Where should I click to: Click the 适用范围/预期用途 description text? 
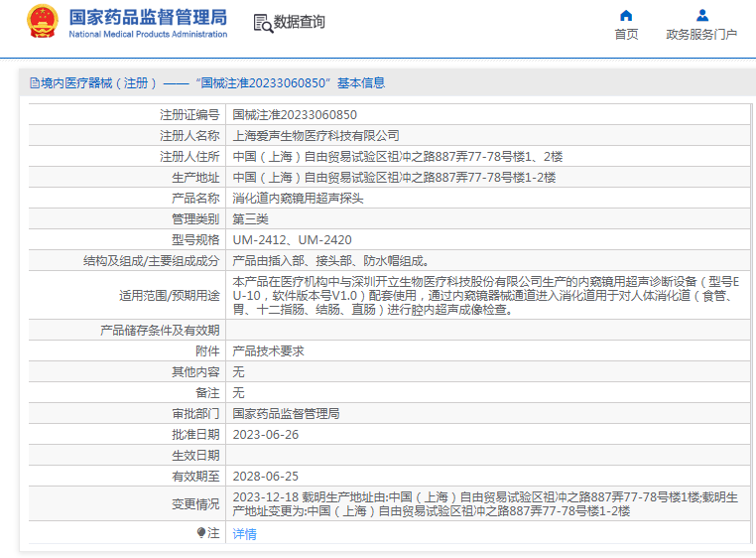pyautogui.click(x=486, y=296)
